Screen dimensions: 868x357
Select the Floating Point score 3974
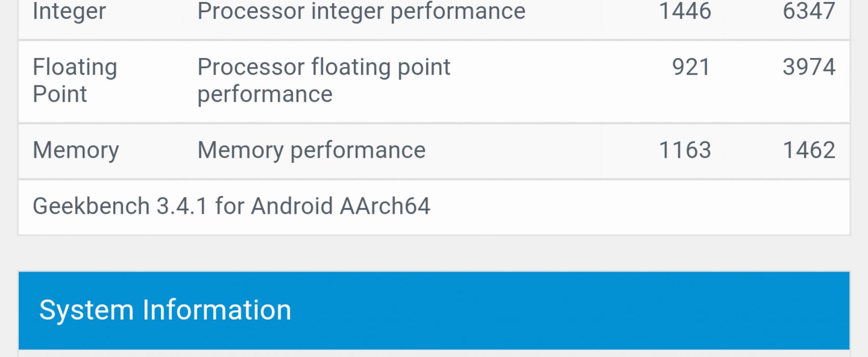809,67
